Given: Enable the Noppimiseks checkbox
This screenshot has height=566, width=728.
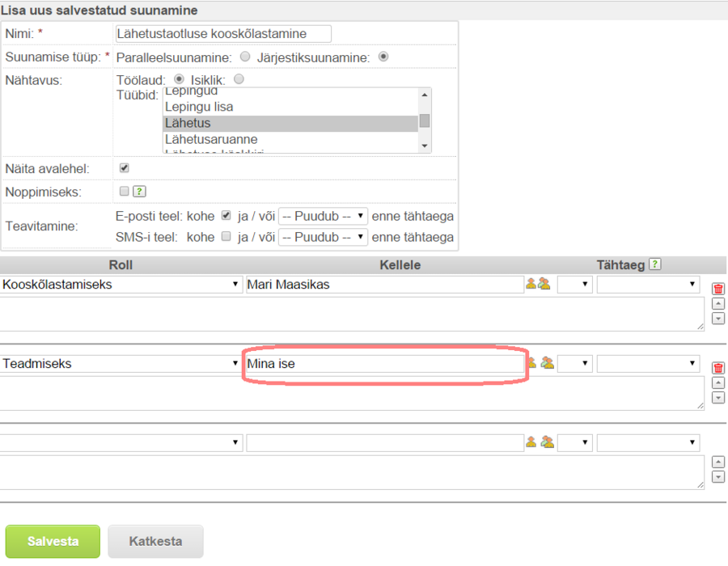Looking at the screenshot, I should point(124,191).
